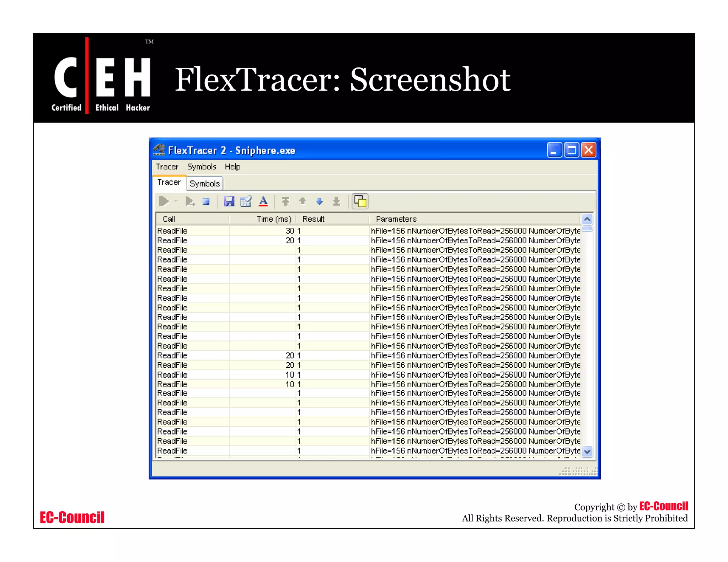Select the Tracer tab

[169, 182]
